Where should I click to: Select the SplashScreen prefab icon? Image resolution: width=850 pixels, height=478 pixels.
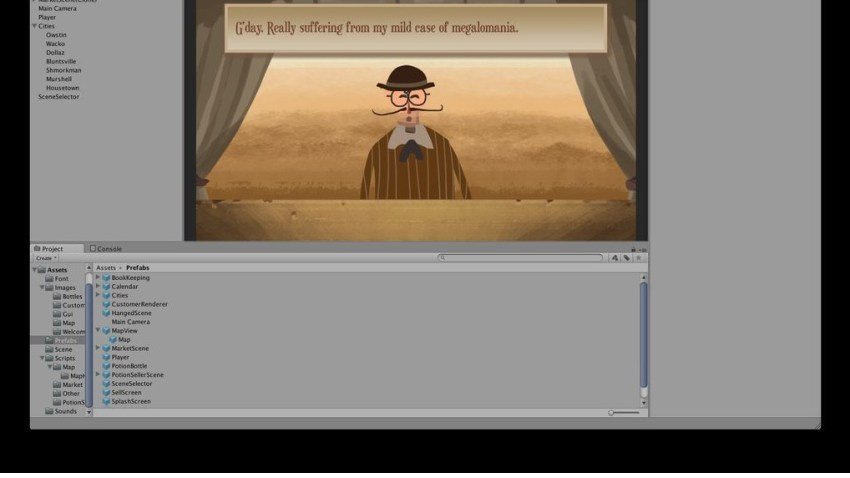pos(106,402)
